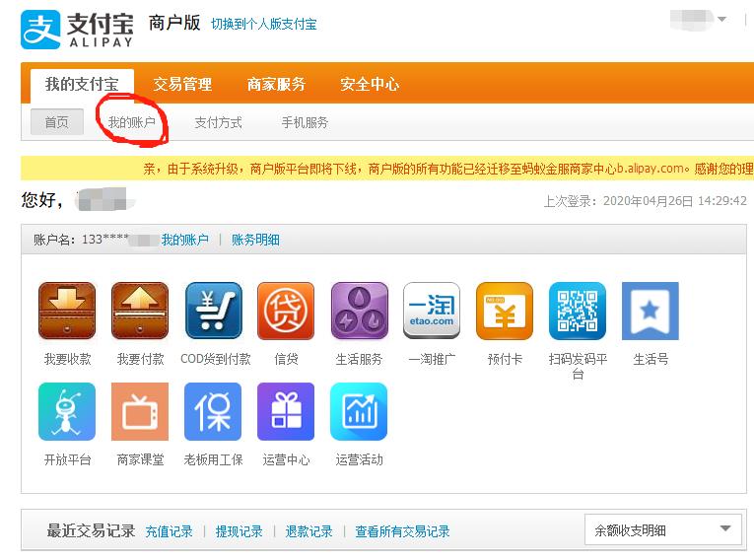Switch to 我的支付宝 main tab

pos(82,84)
